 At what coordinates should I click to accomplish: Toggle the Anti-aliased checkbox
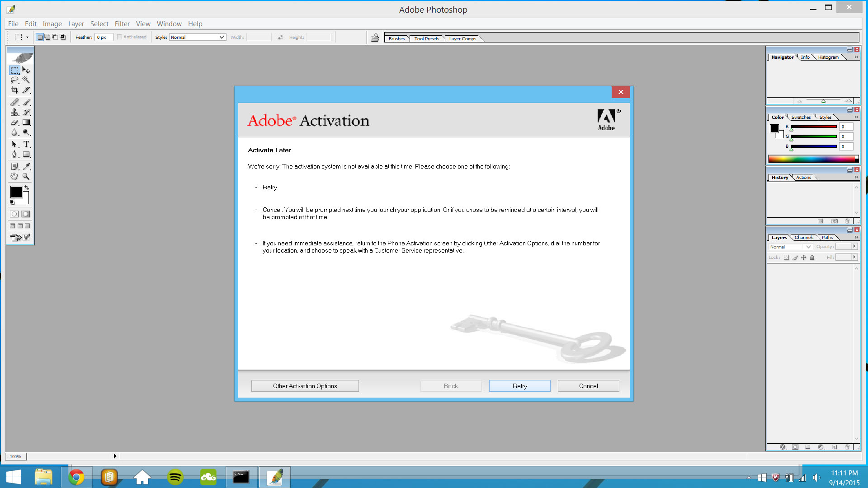click(120, 37)
